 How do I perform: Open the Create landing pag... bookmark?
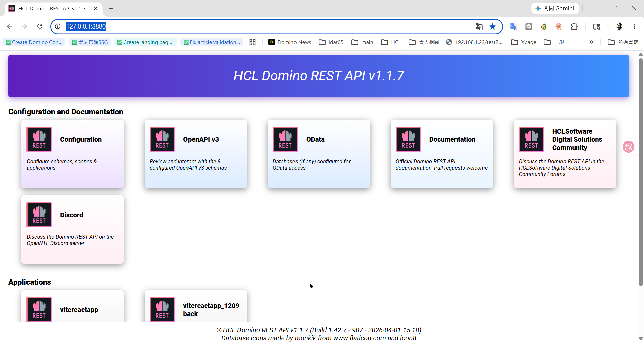point(145,42)
